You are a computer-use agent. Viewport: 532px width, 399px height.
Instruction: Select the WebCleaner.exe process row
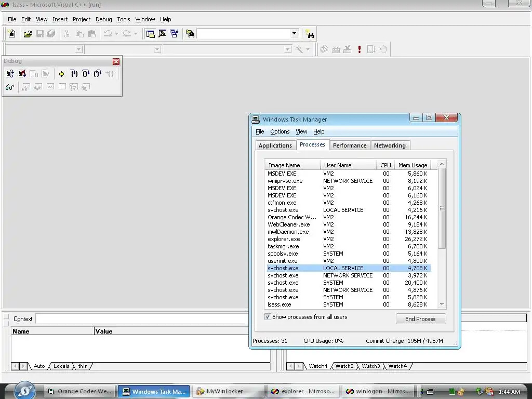pos(348,224)
